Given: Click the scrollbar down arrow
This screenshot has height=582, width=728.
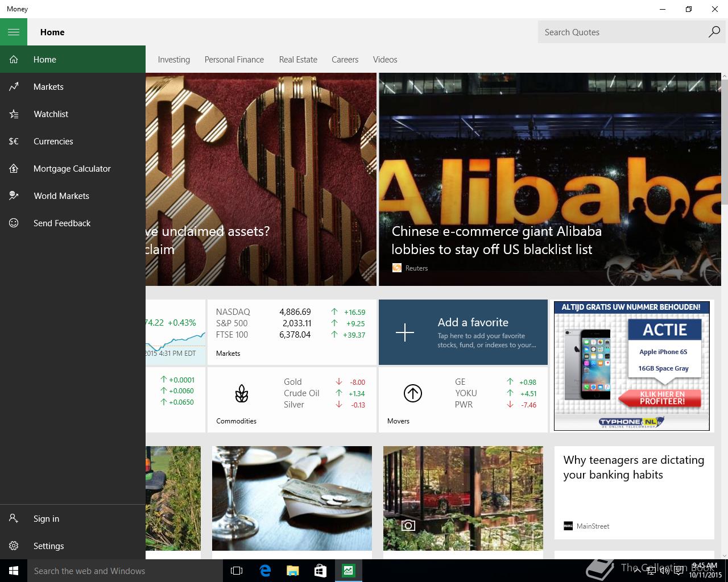Looking at the screenshot, I should click(x=724, y=555).
